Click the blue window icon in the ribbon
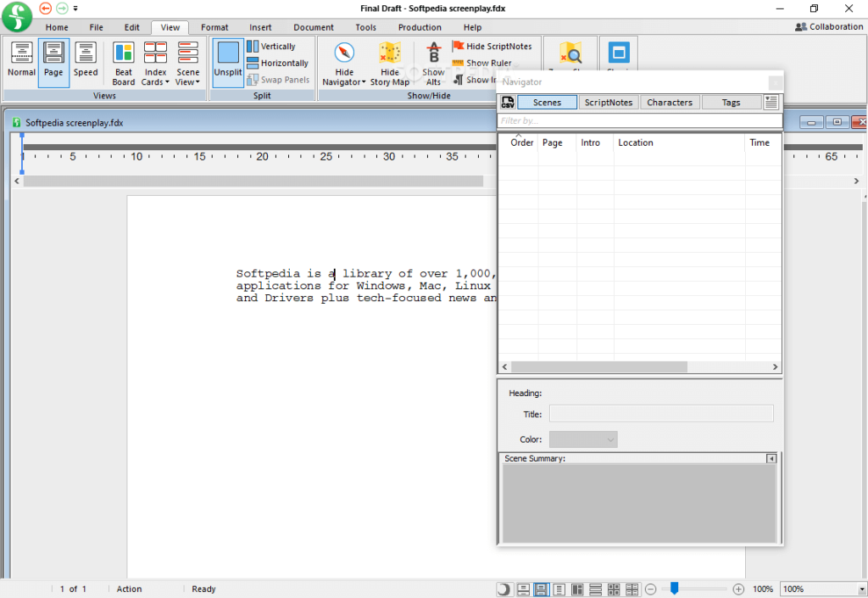Viewport: 868px width, 598px height. (619, 53)
